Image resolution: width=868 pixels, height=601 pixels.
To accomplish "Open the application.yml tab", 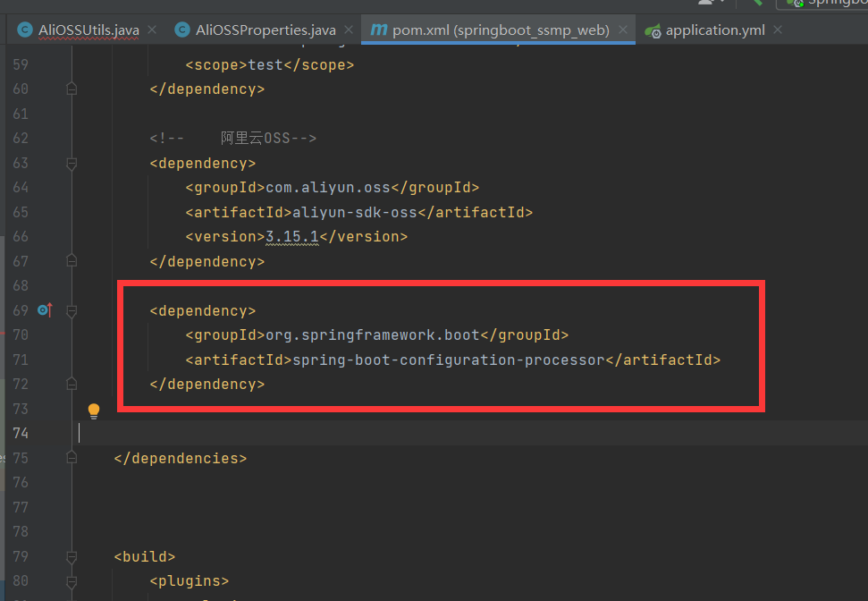I will click(x=715, y=30).
